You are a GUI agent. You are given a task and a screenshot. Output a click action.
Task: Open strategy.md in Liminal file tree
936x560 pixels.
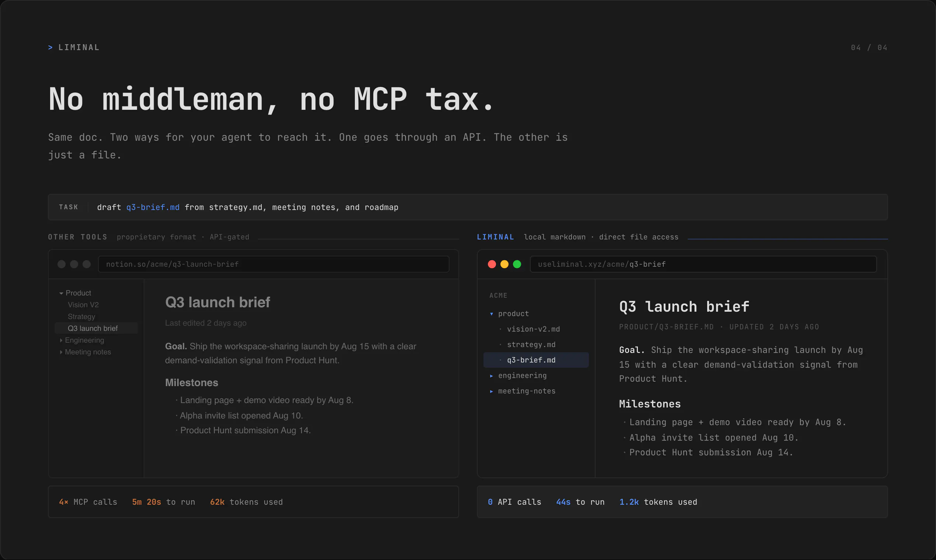pos(531,344)
